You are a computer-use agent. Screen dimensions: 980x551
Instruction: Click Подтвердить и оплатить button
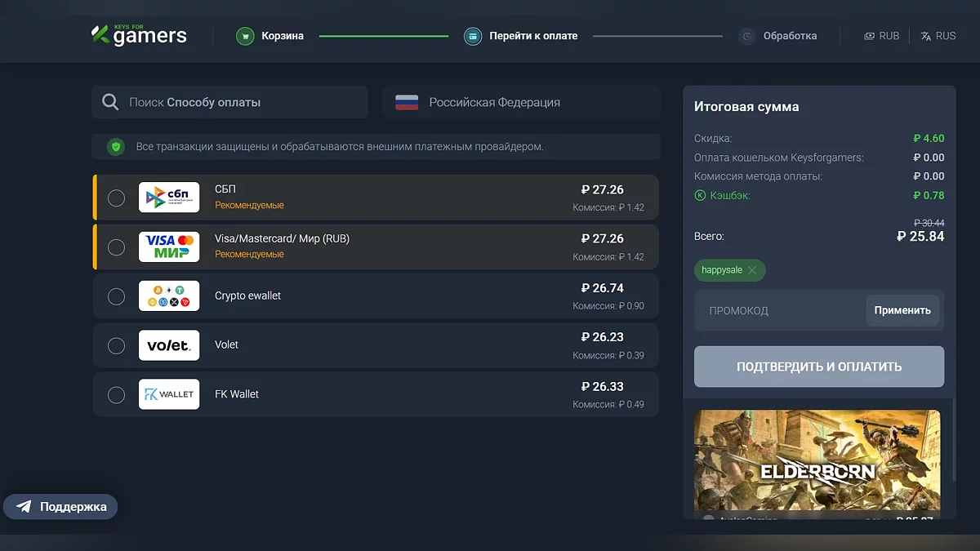819,367
